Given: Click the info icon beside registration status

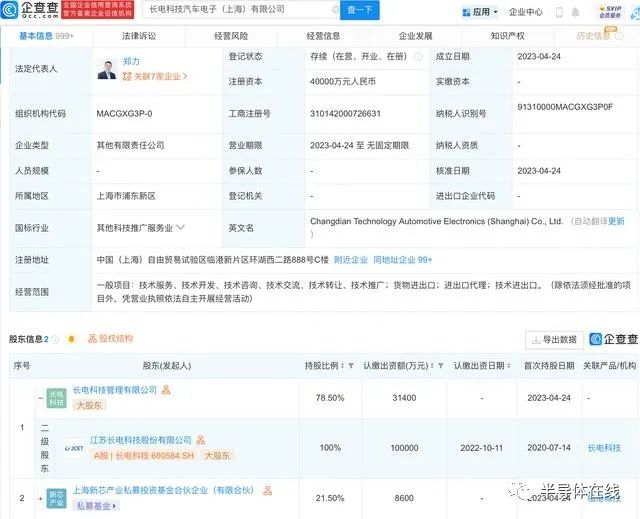Looking at the screenshot, I should [419, 57].
